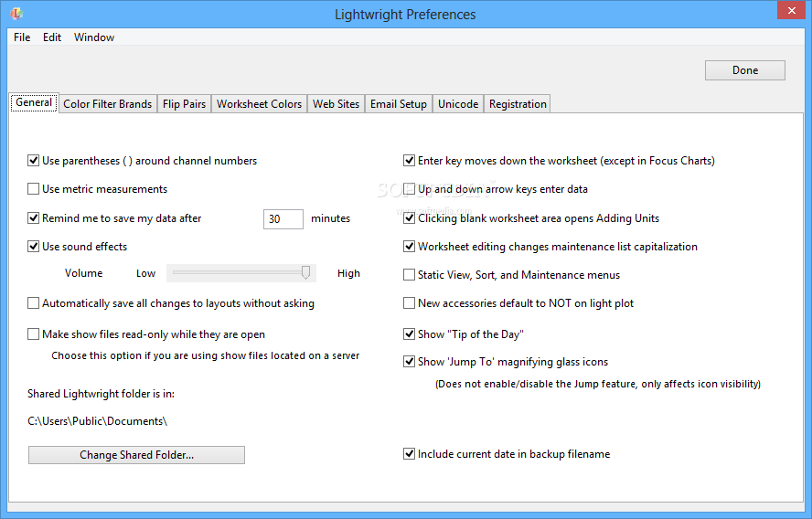Open the Worksheet Colors tab
812x519 pixels.
(x=259, y=104)
